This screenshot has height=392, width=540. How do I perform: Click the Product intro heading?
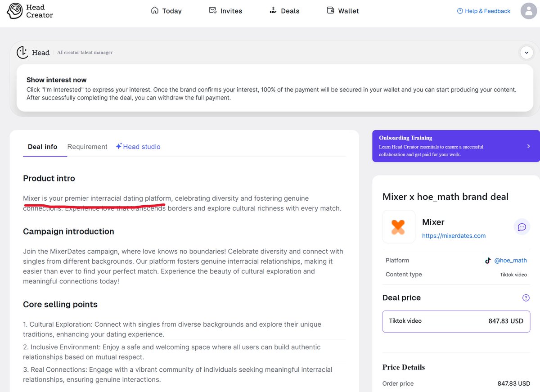49,179
